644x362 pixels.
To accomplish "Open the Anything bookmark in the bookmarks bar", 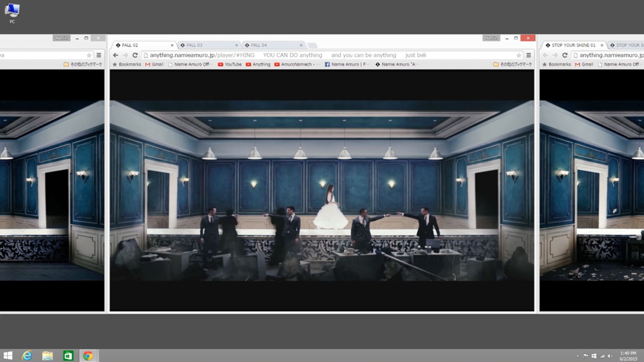I will click(x=258, y=64).
